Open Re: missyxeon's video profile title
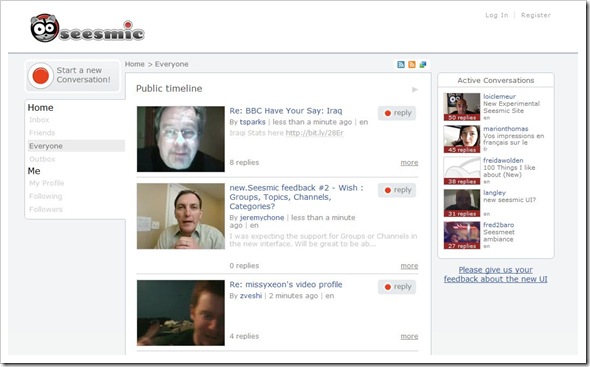This screenshot has height=367, width=590. pyautogui.click(x=286, y=285)
